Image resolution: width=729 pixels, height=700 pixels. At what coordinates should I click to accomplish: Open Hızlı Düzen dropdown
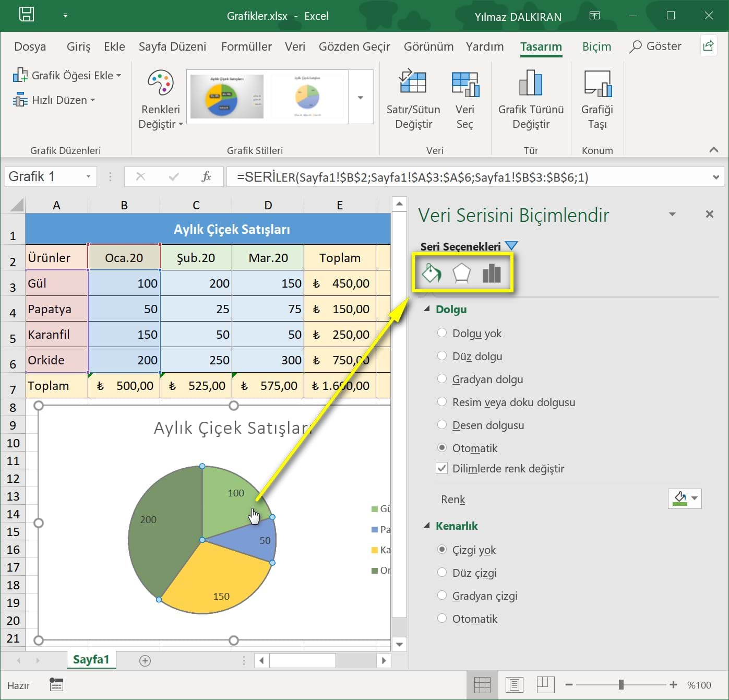point(54,100)
